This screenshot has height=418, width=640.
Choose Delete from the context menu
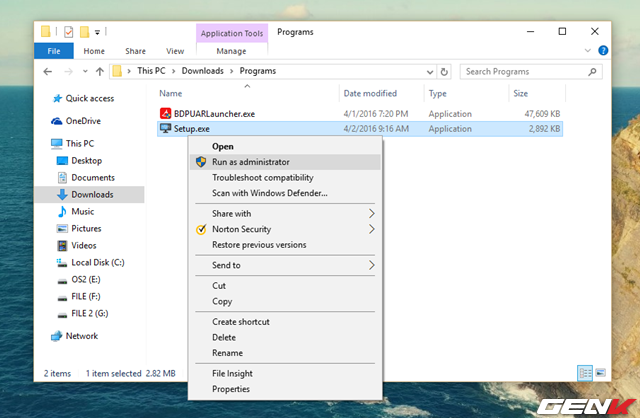point(285,337)
